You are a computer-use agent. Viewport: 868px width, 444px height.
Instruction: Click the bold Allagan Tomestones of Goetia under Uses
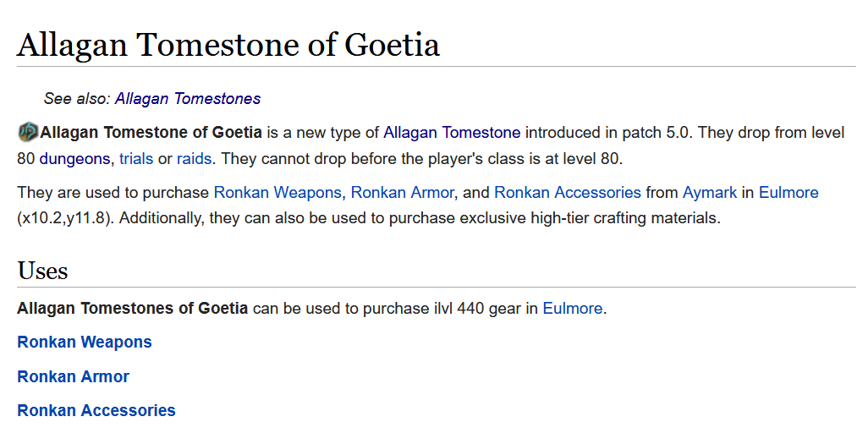[132, 309]
